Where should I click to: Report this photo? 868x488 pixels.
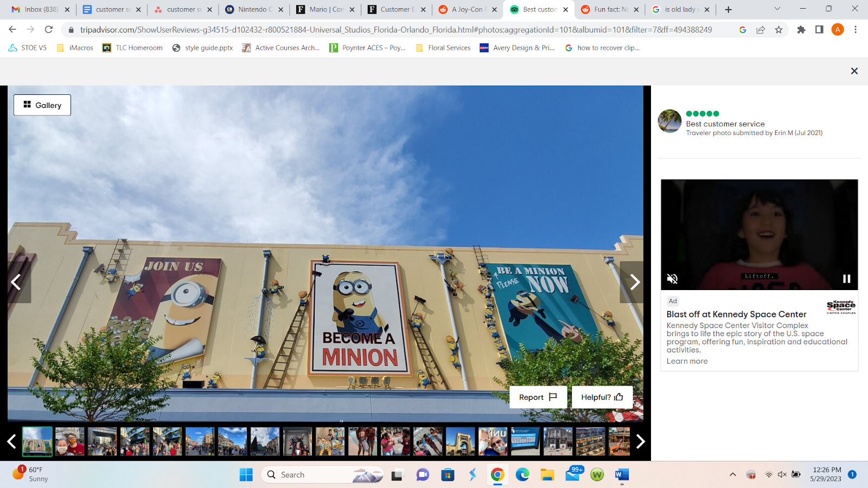click(x=538, y=397)
